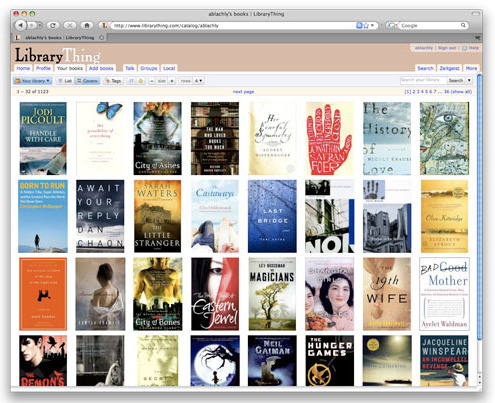Click the yellow icon next to Tags

click(141, 81)
